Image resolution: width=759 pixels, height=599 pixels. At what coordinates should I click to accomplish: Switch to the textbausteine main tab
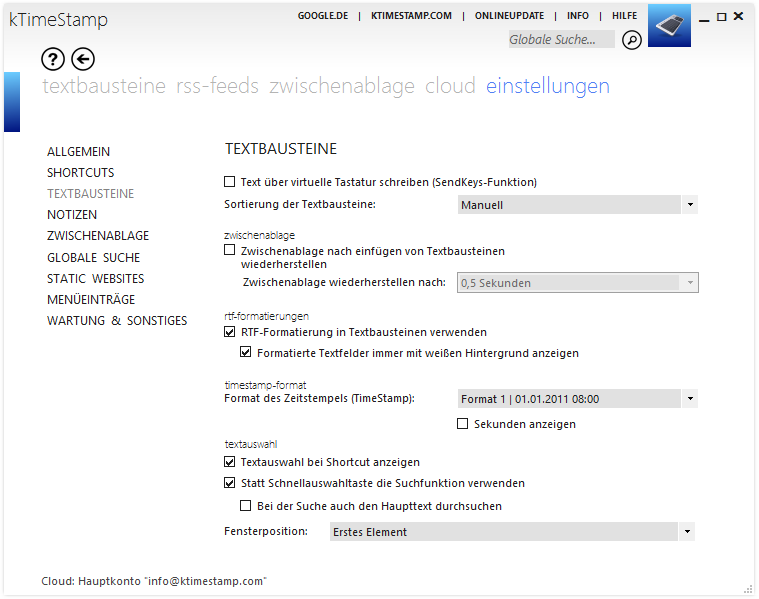click(104, 86)
